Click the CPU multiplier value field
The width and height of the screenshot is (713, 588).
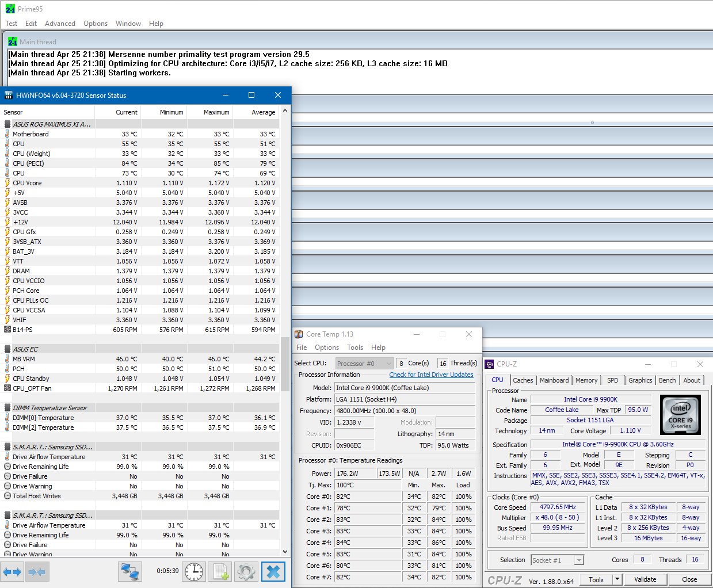point(557,517)
